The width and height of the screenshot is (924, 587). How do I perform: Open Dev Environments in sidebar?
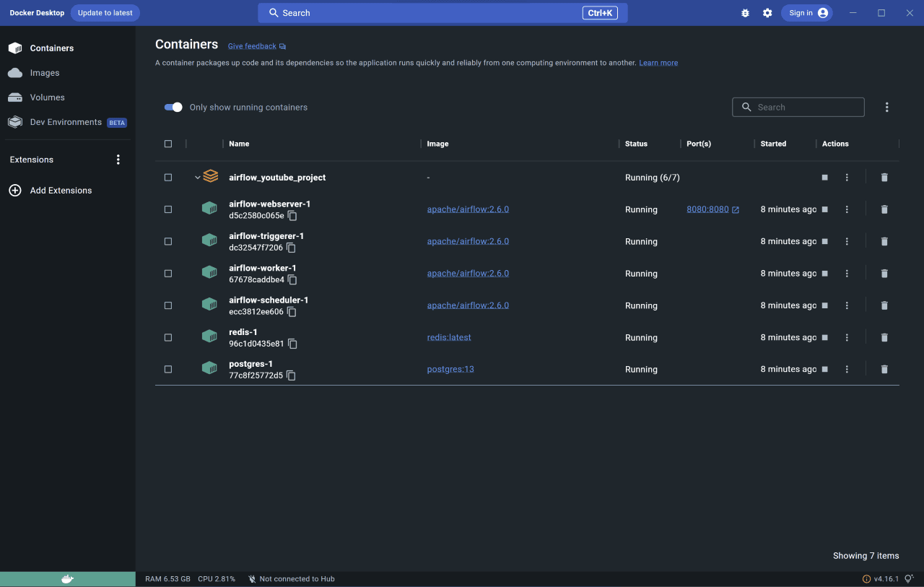pyautogui.click(x=68, y=122)
